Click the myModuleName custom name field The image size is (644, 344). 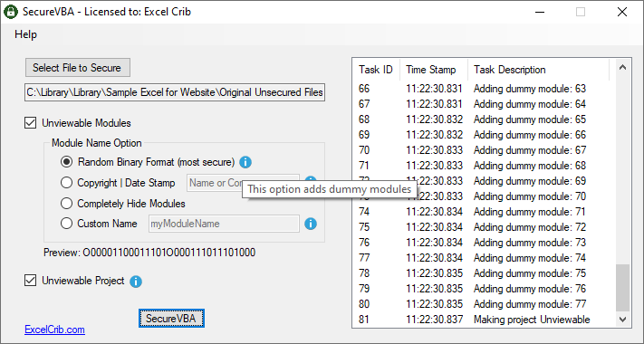click(x=224, y=224)
